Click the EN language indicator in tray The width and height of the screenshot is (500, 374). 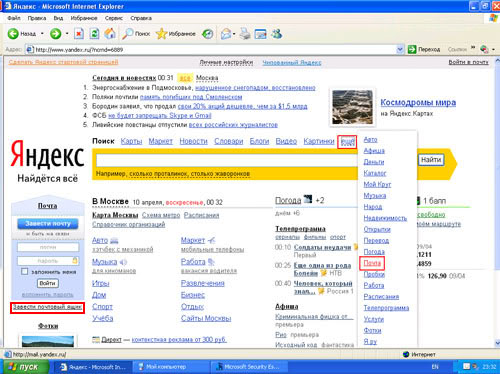pyautogui.click(x=435, y=367)
